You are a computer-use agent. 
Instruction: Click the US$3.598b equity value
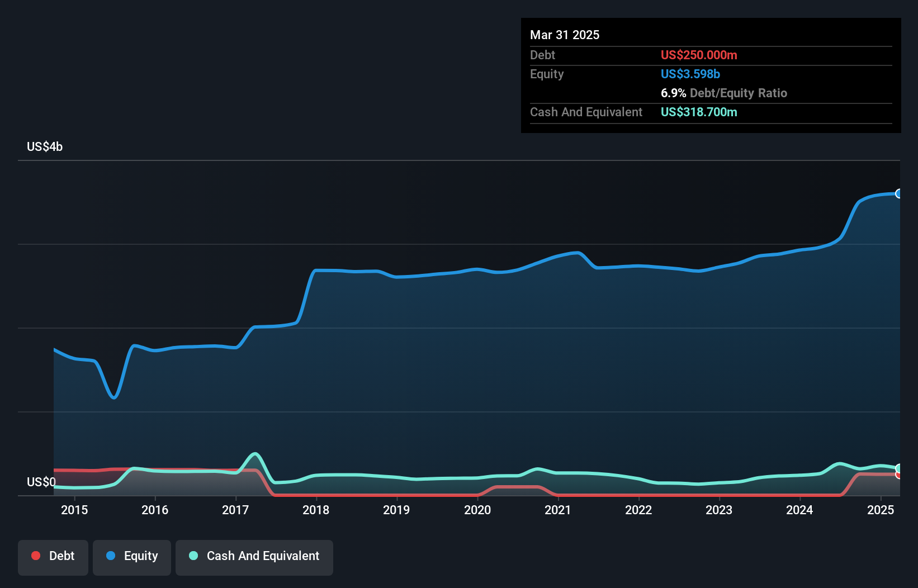click(690, 74)
